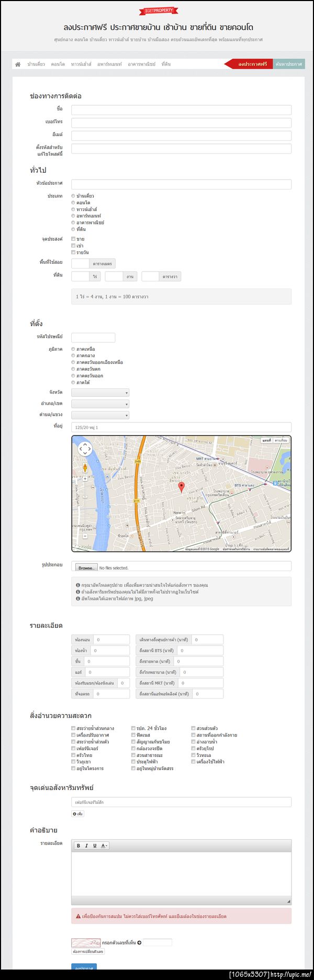
Task: Click the เบอร์โทร phone input field
Action: [x=181, y=122]
